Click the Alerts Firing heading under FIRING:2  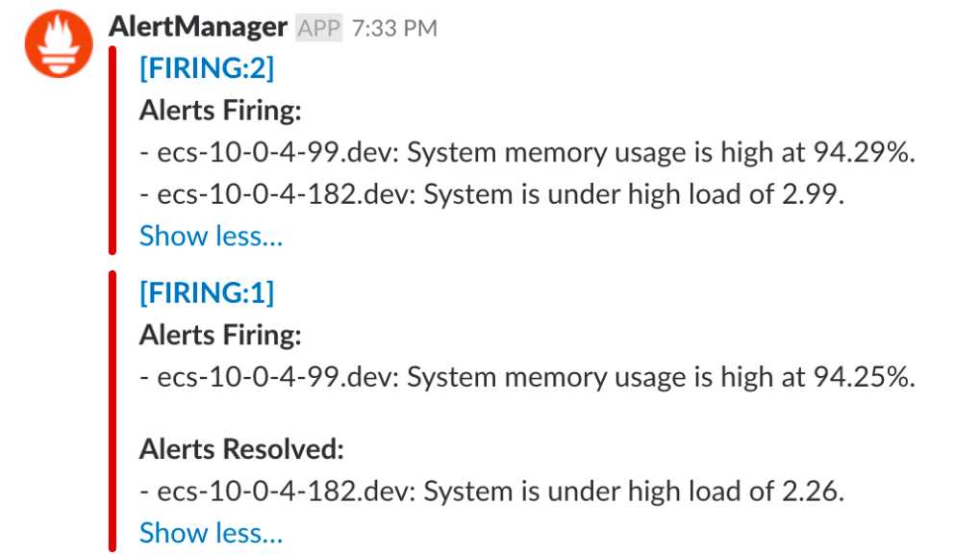click(x=220, y=111)
